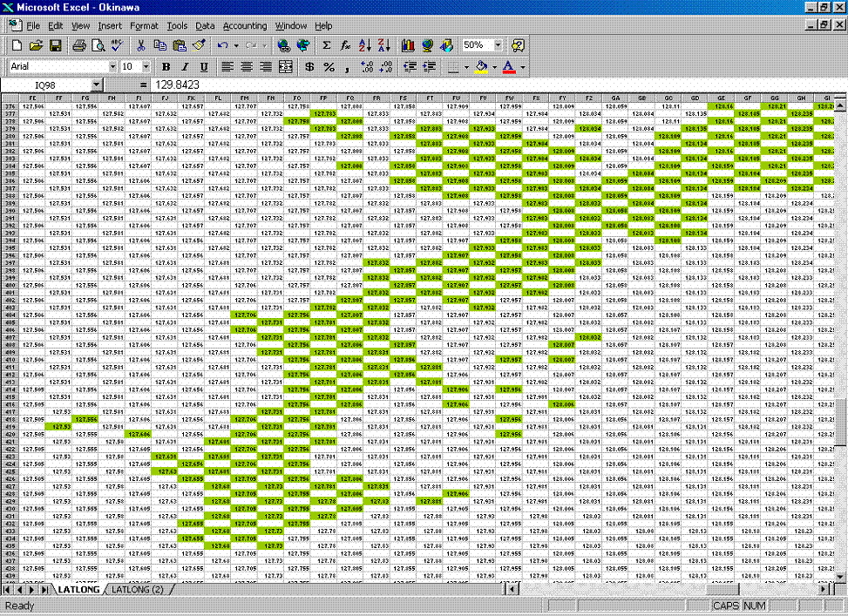Insert a Map with the globe icon
This screenshot has height=616, width=848.
pos(427,45)
